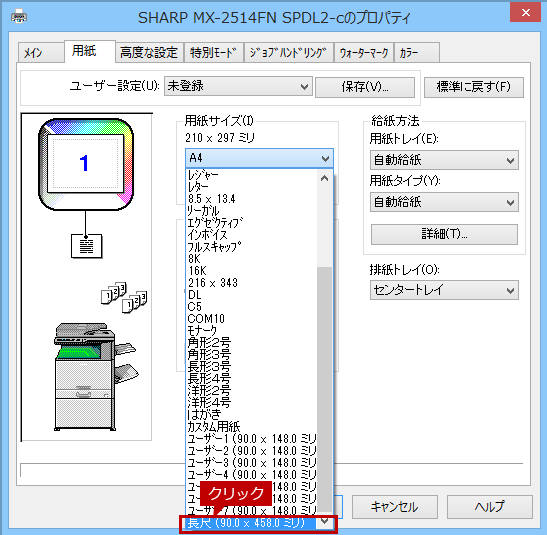Click the paper list scroll-up arrow

click(324, 179)
